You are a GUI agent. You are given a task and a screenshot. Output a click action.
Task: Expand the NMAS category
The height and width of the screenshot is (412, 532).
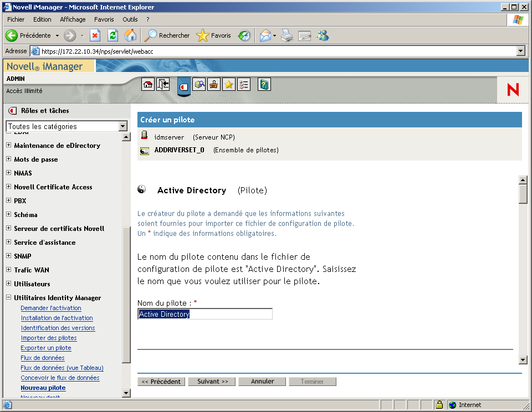(8, 173)
